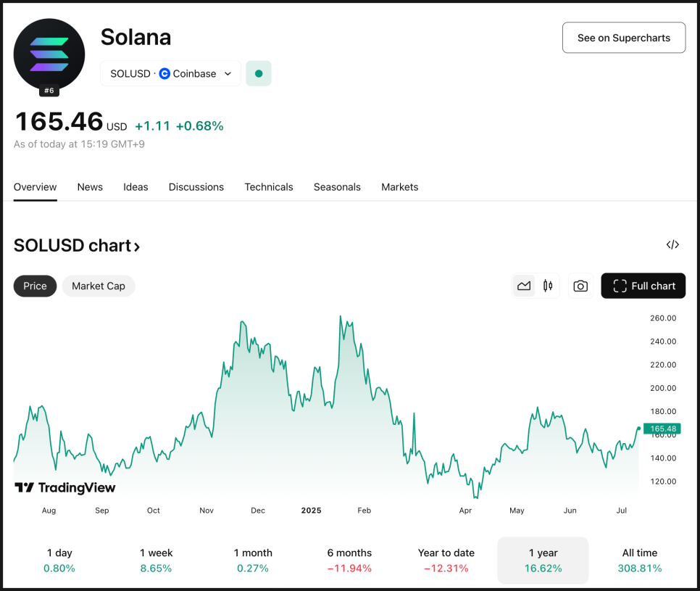
Task: Click the Solana logo icon
Action: coord(49,54)
